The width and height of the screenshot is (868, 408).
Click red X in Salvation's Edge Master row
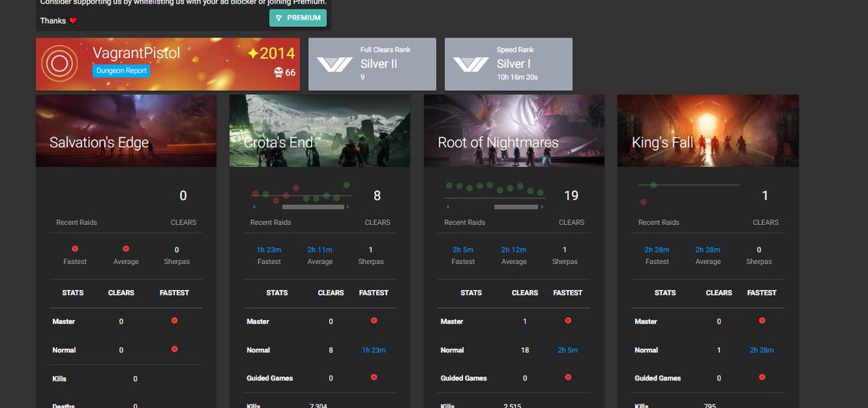coord(174,320)
